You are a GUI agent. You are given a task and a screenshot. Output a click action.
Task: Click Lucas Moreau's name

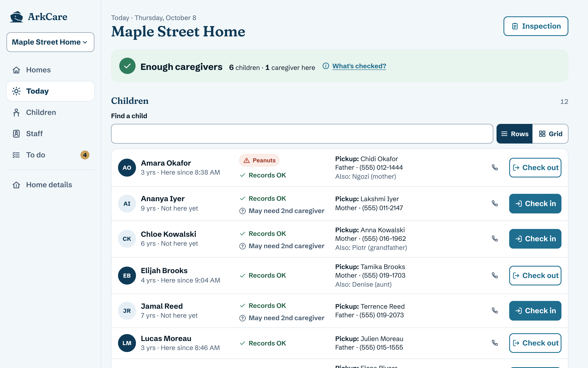(166, 338)
